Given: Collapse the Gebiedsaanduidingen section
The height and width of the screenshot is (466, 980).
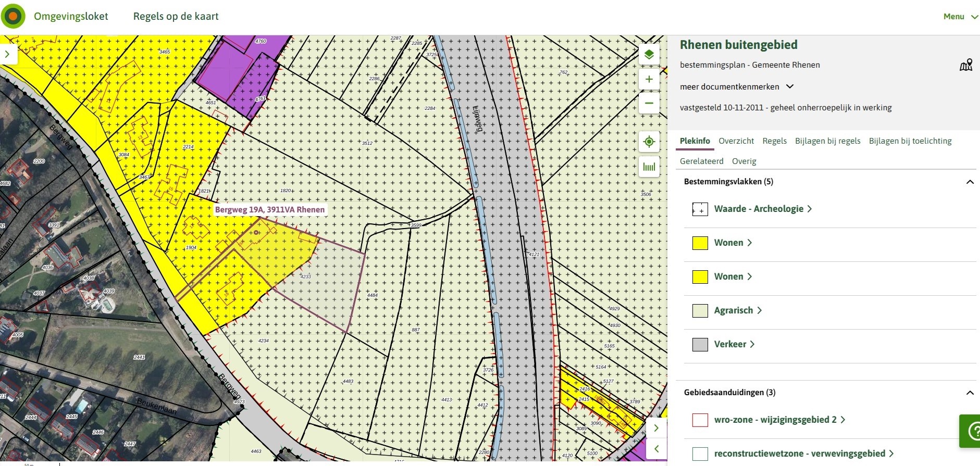Looking at the screenshot, I should pyautogui.click(x=970, y=393).
